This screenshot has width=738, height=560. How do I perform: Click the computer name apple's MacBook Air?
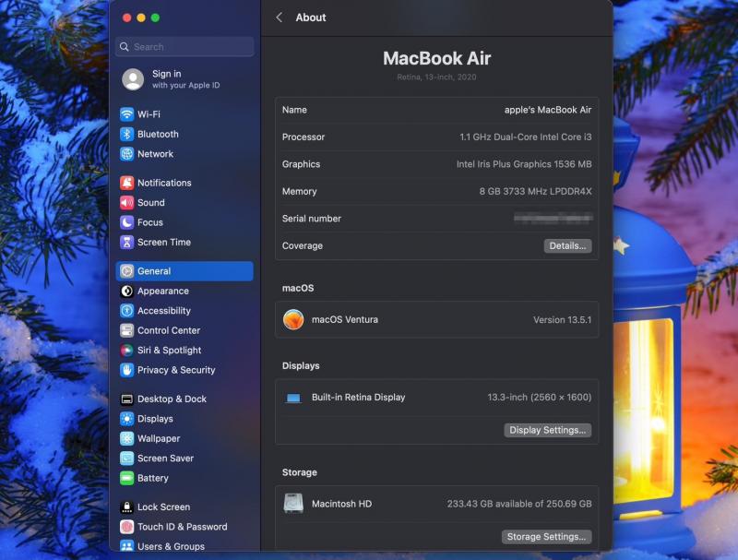pyautogui.click(x=548, y=110)
